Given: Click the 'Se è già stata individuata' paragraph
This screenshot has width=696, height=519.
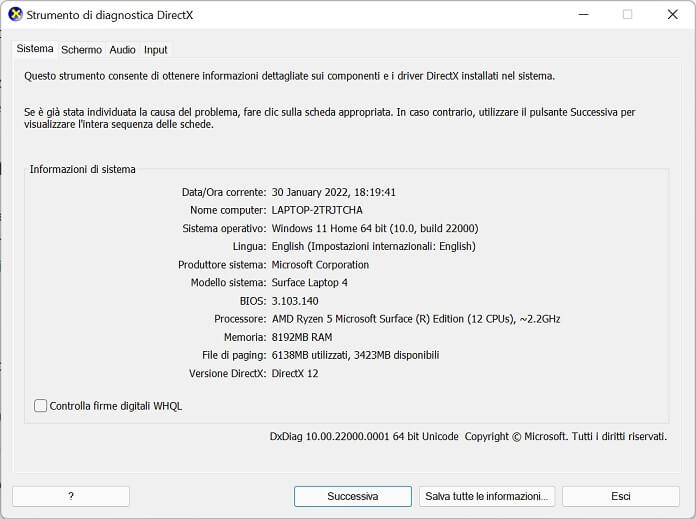Looking at the screenshot, I should 330,118.
